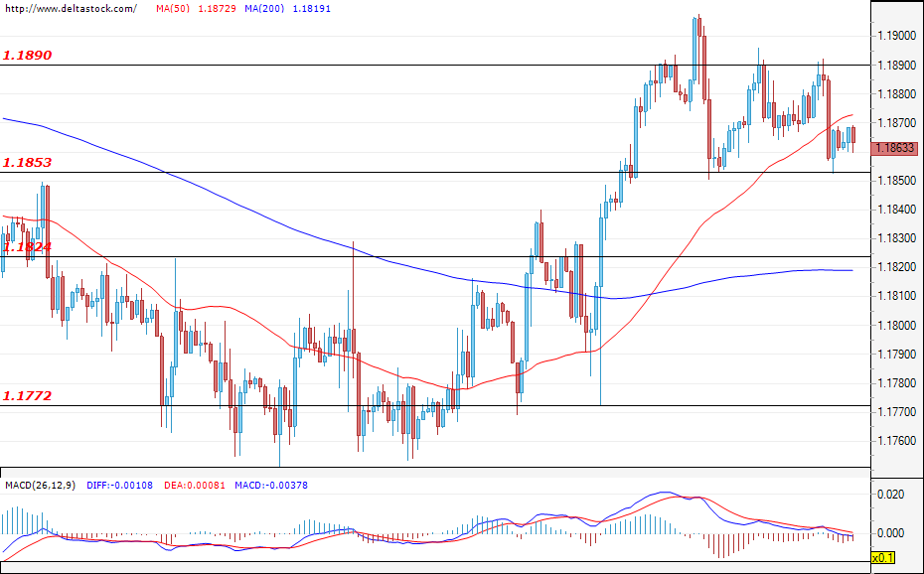Click the 1.18100 price axis label
The width and height of the screenshot is (924, 574).
[897, 296]
